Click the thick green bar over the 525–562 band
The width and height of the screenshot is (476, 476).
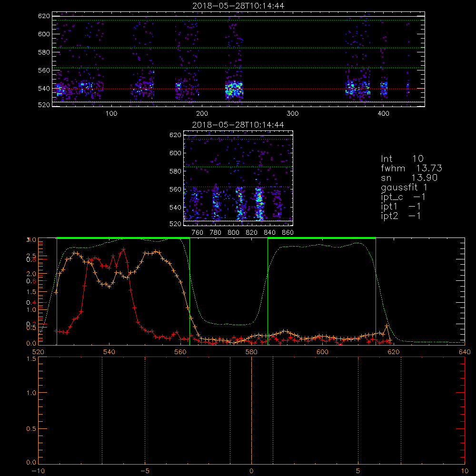(x=123, y=238)
